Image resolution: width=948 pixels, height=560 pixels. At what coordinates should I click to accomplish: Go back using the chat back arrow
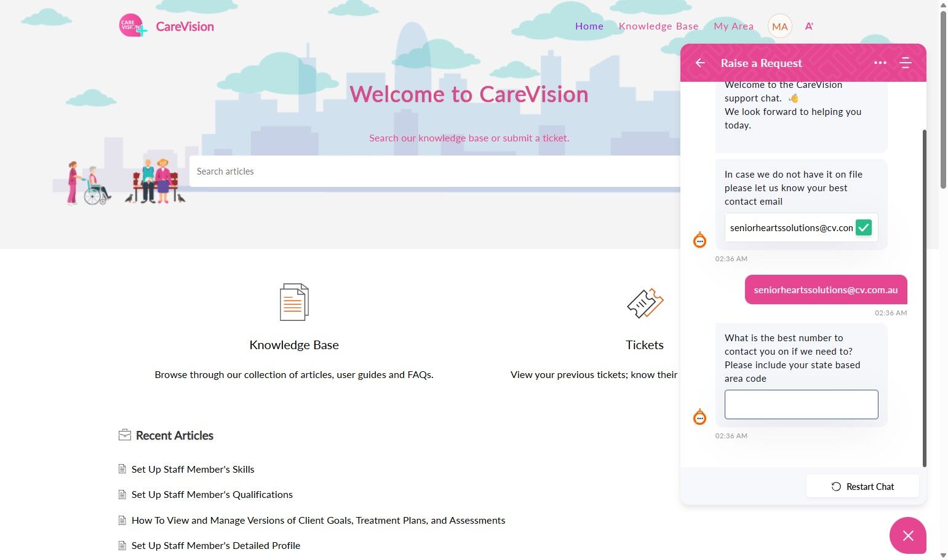[x=700, y=63]
